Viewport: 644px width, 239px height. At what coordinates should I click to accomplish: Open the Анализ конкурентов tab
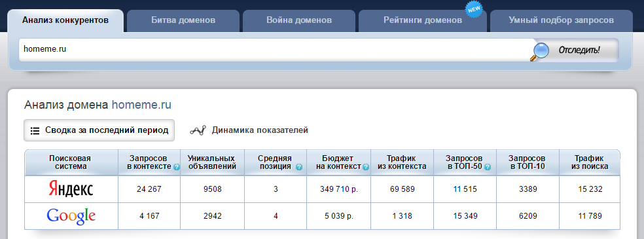(65, 20)
